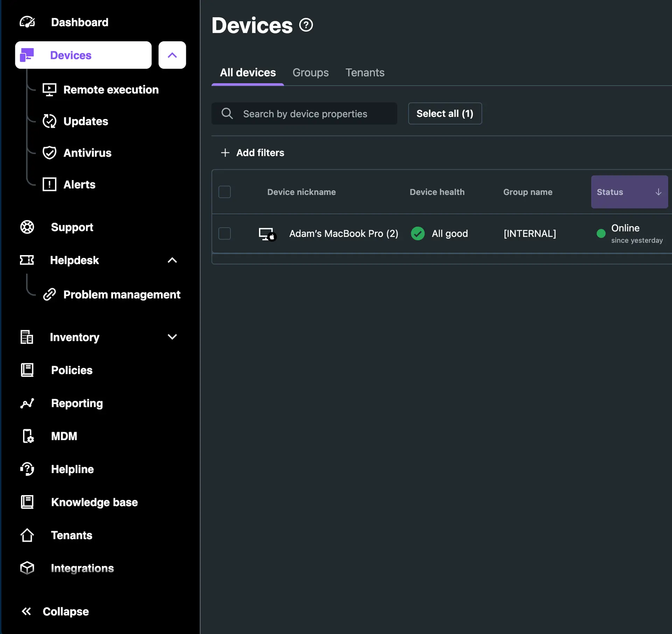The image size is (672, 634).
Task: Click Select all (1) button
Action: coord(445,113)
